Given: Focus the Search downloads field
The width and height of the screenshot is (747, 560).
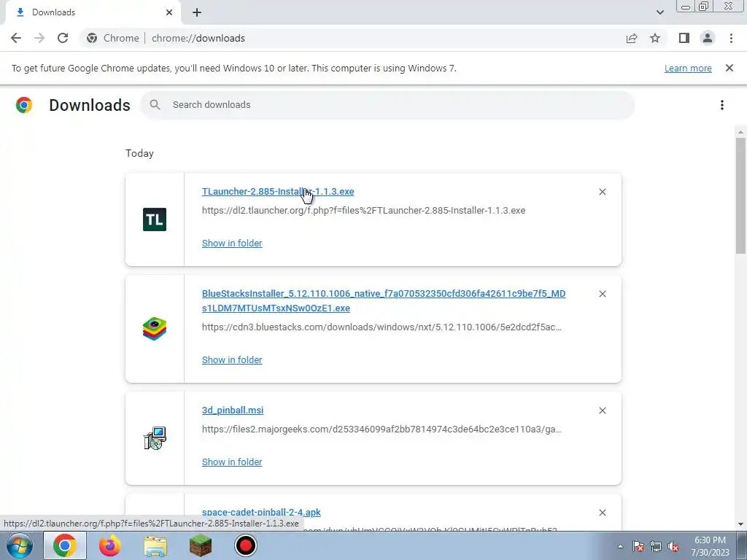Looking at the screenshot, I should [x=387, y=105].
